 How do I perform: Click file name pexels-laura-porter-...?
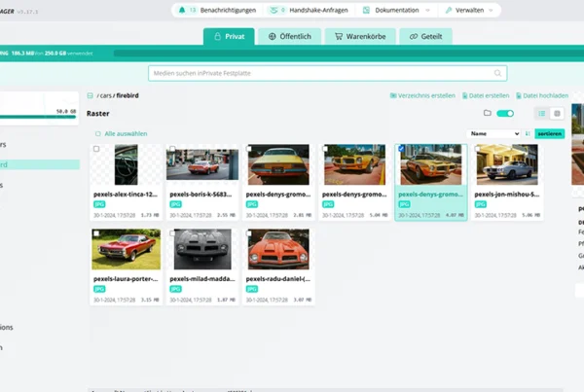point(126,279)
